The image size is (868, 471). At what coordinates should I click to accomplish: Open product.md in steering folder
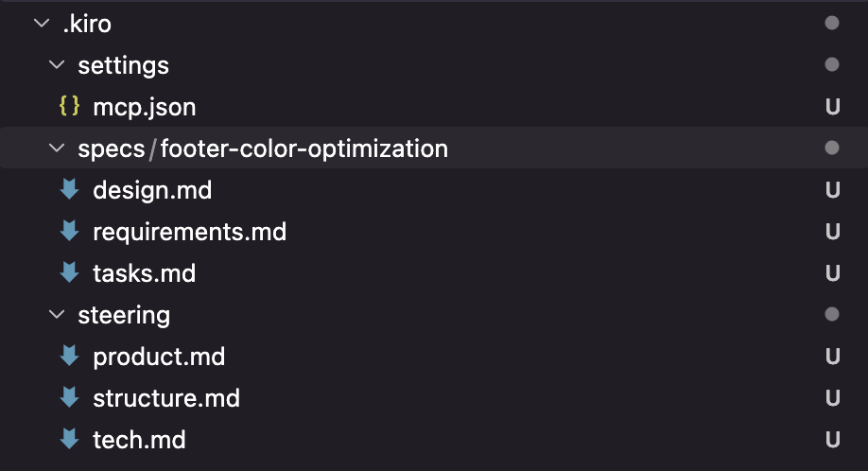[x=159, y=357]
